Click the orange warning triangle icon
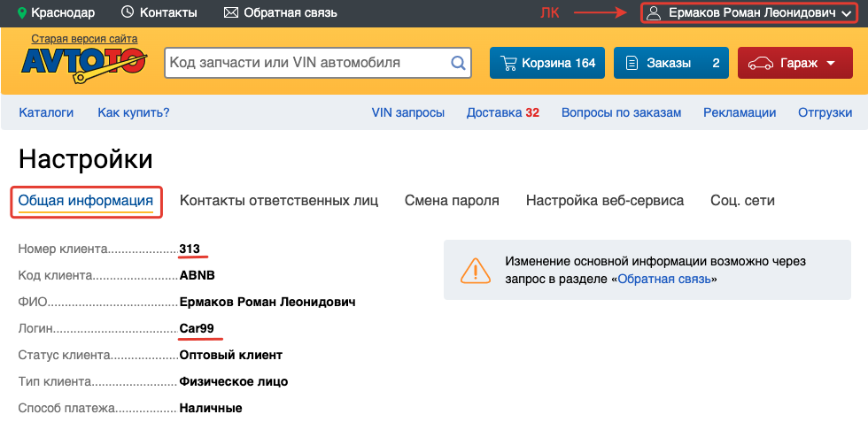This screenshot has height=422, width=868. tap(476, 269)
